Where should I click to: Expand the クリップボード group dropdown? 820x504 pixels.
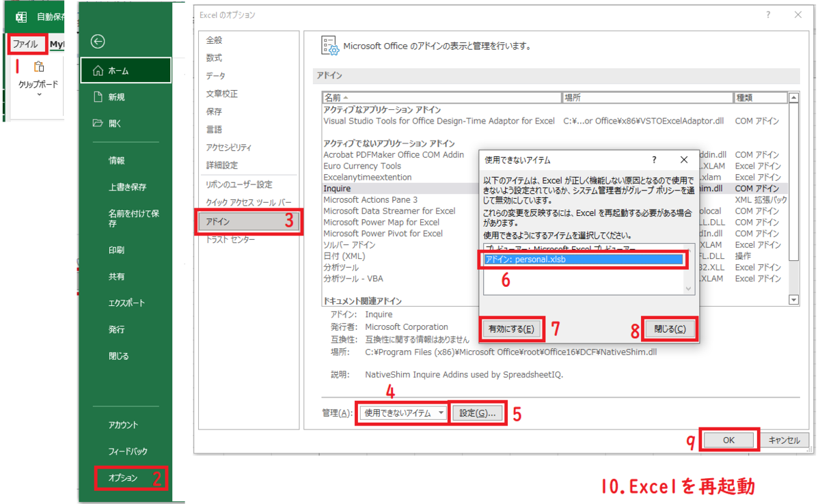pos(38,94)
